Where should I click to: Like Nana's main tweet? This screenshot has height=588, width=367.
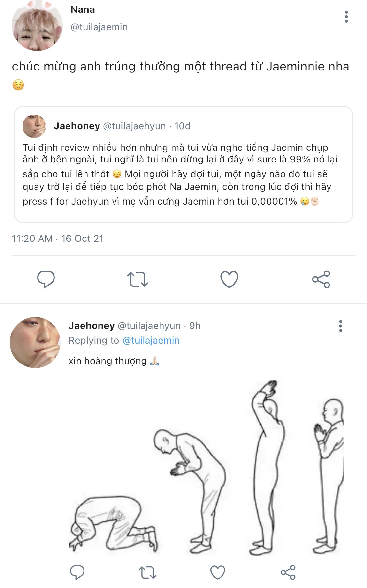(229, 279)
